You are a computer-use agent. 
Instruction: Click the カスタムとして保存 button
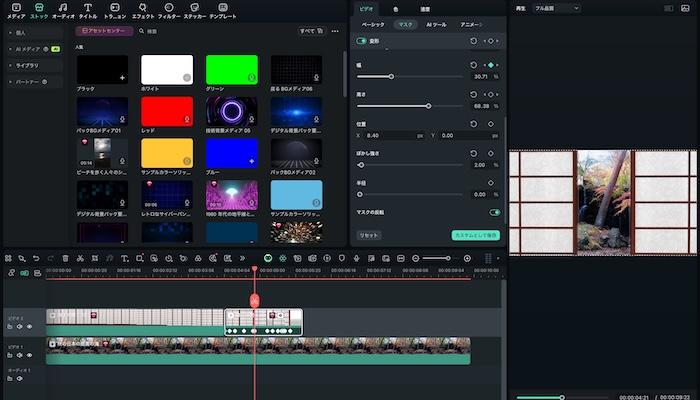point(475,235)
